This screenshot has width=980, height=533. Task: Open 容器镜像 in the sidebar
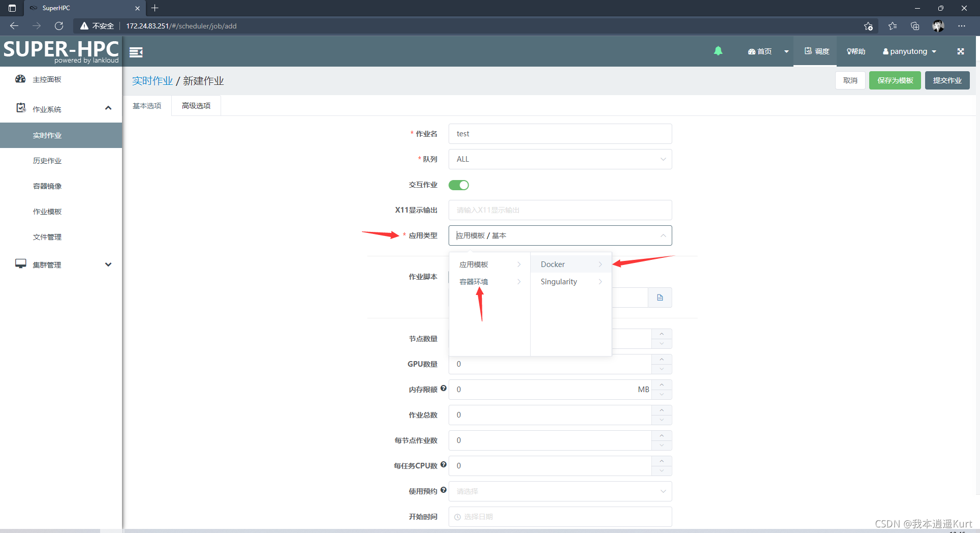(61, 186)
